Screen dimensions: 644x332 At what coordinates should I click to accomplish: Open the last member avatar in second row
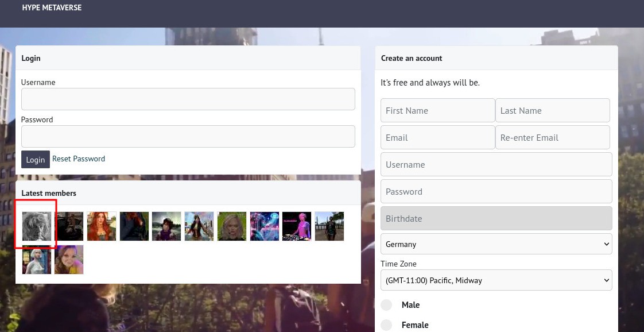point(69,260)
